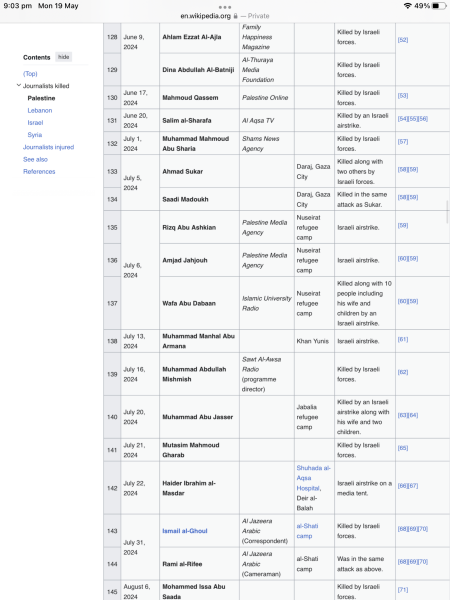Jump to (Top) in contents
This screenshot has height=600, width=450.
tap(30, 73)
